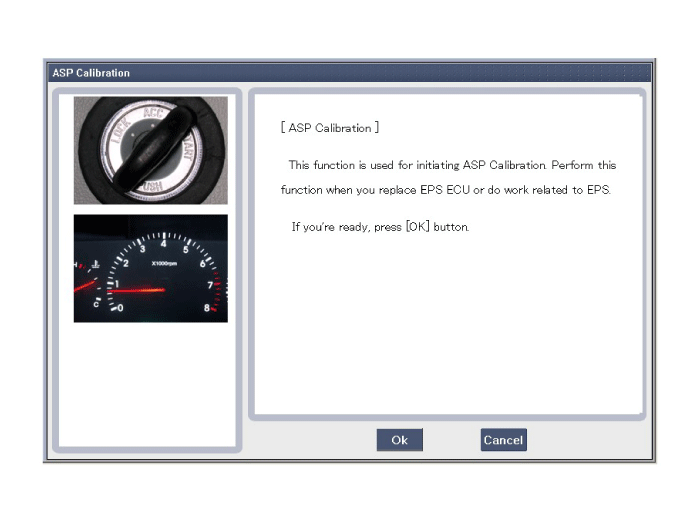Click the number 4 on the tachometer
The width and height of the screenshot is (700, 524).
(163, 244)
